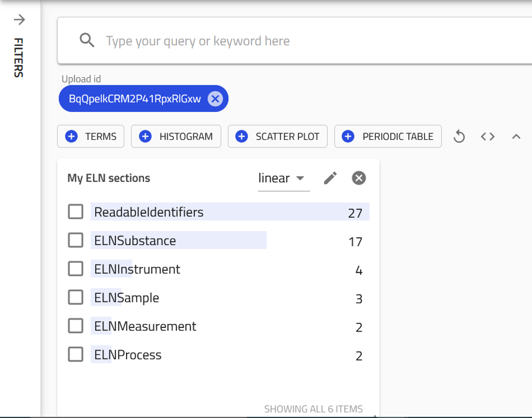Viewport: 532px width, 418px height.
Task: Close the My ELN sections widget
Action: pos(359,178)
